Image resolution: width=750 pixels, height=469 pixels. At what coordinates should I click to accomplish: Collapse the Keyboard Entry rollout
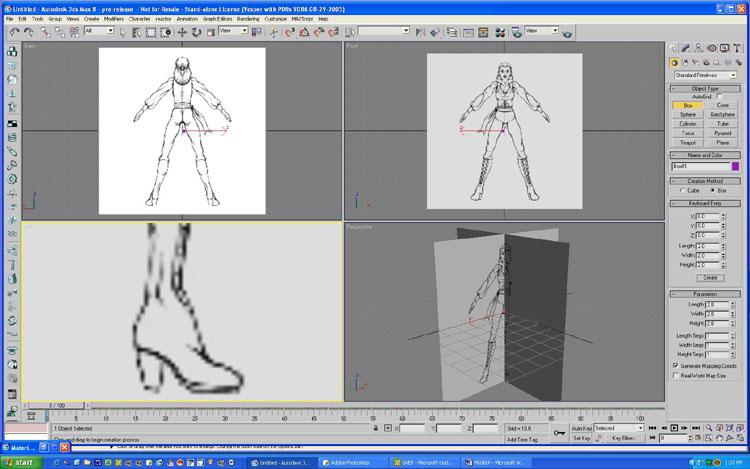(x=705, y=203)
